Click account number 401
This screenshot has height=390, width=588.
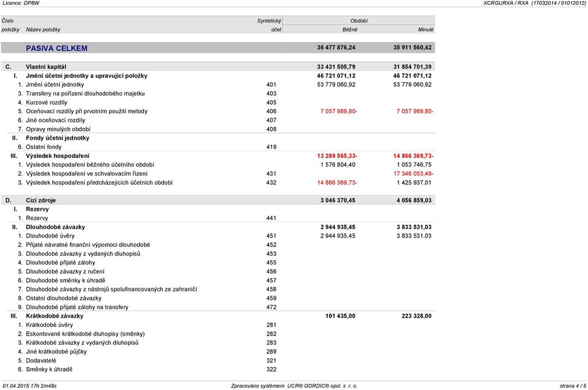pos(271,84)
